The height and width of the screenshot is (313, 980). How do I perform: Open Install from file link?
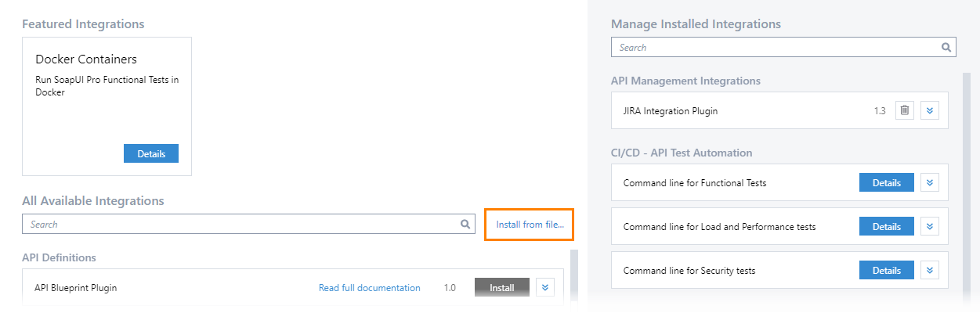tap(530, 224)
